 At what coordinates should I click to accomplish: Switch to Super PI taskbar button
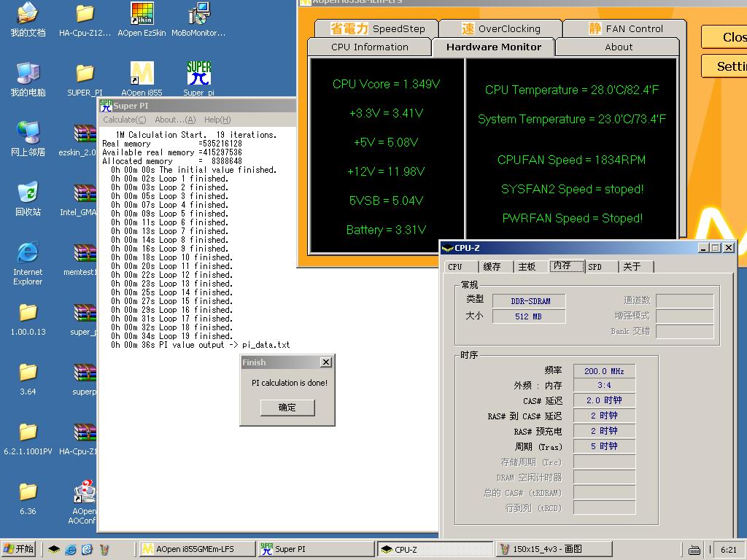click(x=315, y=549)
